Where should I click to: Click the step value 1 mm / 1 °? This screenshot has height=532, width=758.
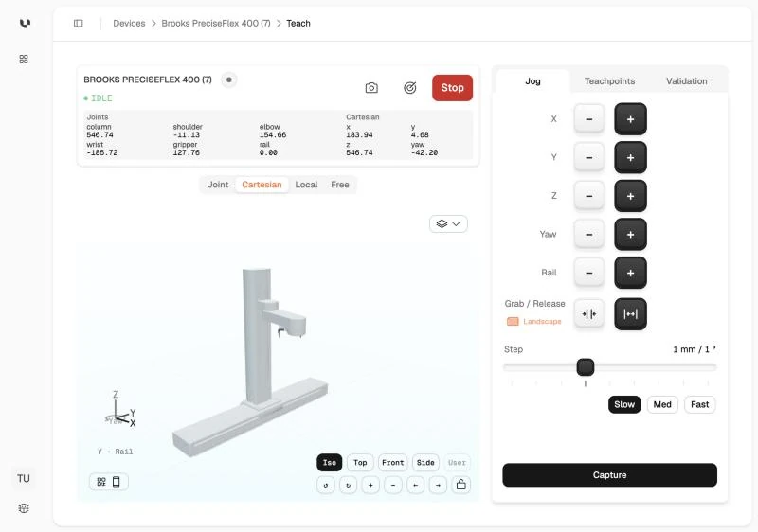pyautogui.click(x=695, y=349)
